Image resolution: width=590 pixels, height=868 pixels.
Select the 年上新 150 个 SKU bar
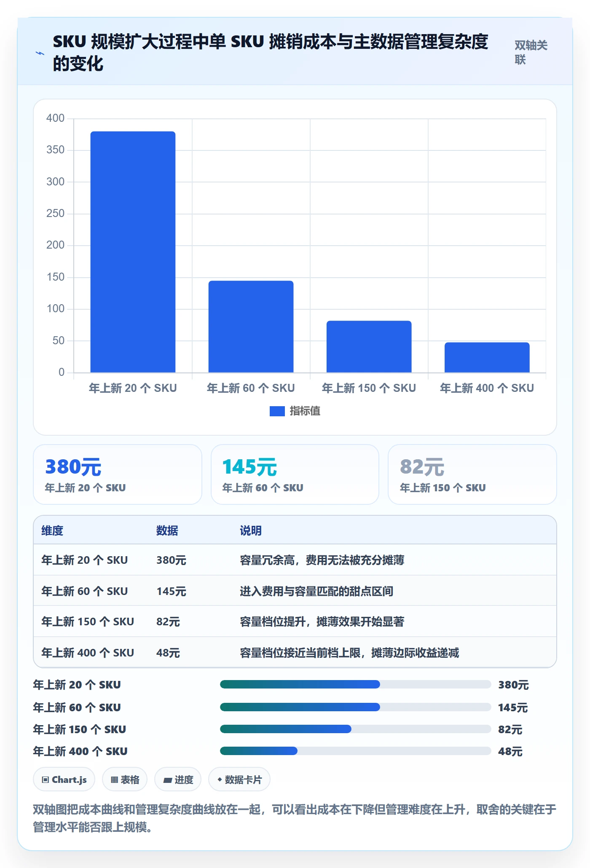click(369, 346)
